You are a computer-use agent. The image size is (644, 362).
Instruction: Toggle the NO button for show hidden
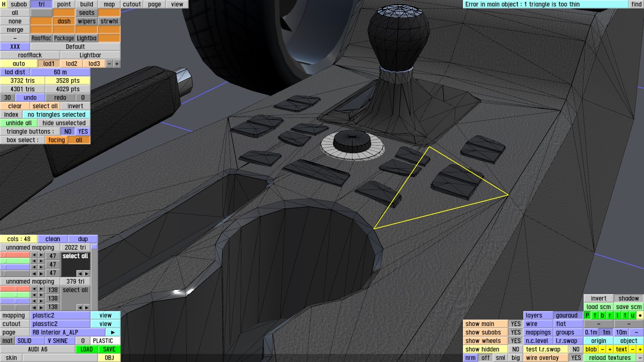click(x=516, y=349)
